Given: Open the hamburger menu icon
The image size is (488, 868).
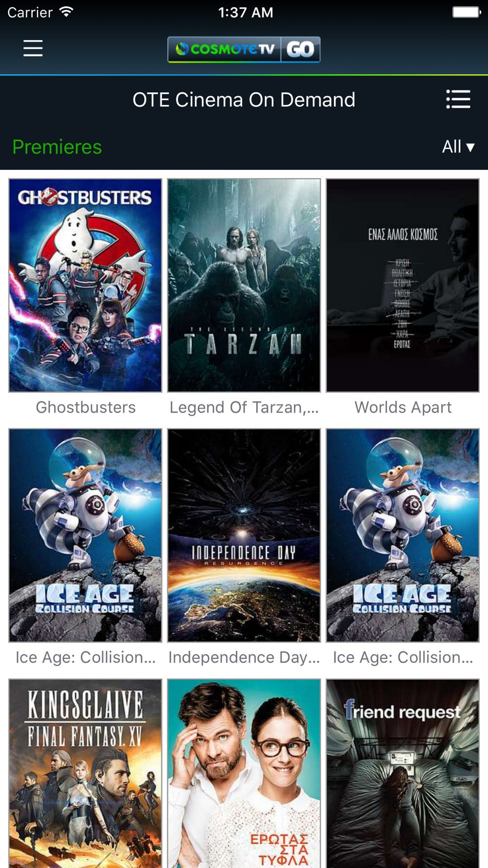Looking at the screenshot, I should [33, 48].
